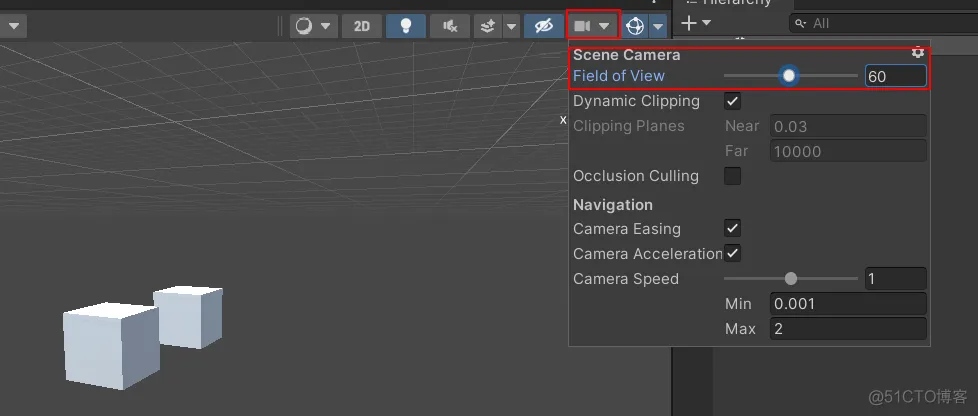Toggle the scene audio mute icon
This screenshot has height=416, width=978.
click(450, 26)
